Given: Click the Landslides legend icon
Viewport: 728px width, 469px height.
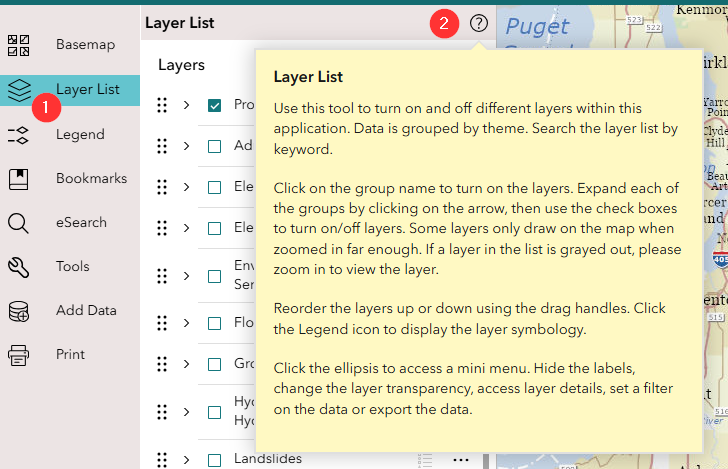Looking at the screenshot, I should point(425,460).
